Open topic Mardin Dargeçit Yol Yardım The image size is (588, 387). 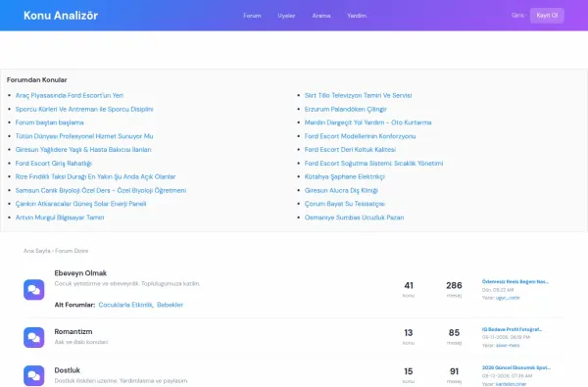(x=367, y=122)
